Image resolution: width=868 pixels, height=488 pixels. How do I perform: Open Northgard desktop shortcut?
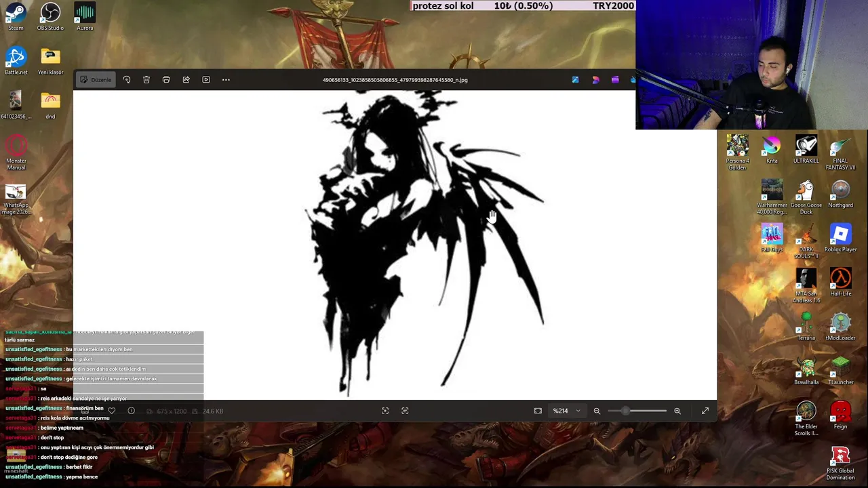pyautogui.click(x=841, y=194)
